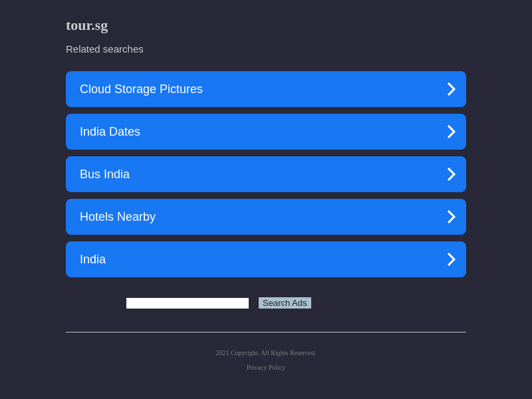This screenshot has height=399, width=532.
Task: Click the Related searches heading
Action: [x=104, y=49]
